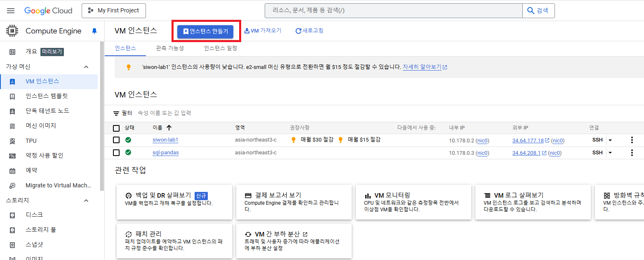Click 새로고침 refresh button
This screenshot has height=260, width=644.
pos(309,31)
